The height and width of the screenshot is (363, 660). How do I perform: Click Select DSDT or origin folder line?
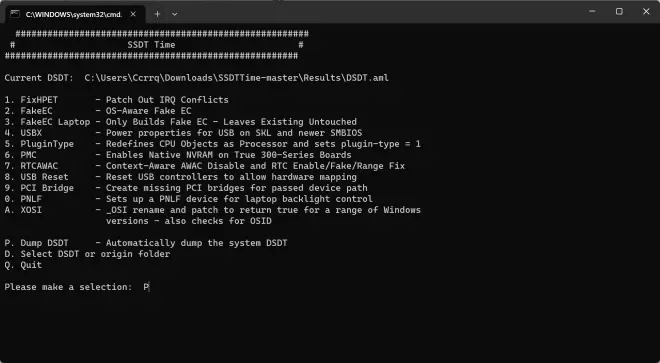(87, 254)
